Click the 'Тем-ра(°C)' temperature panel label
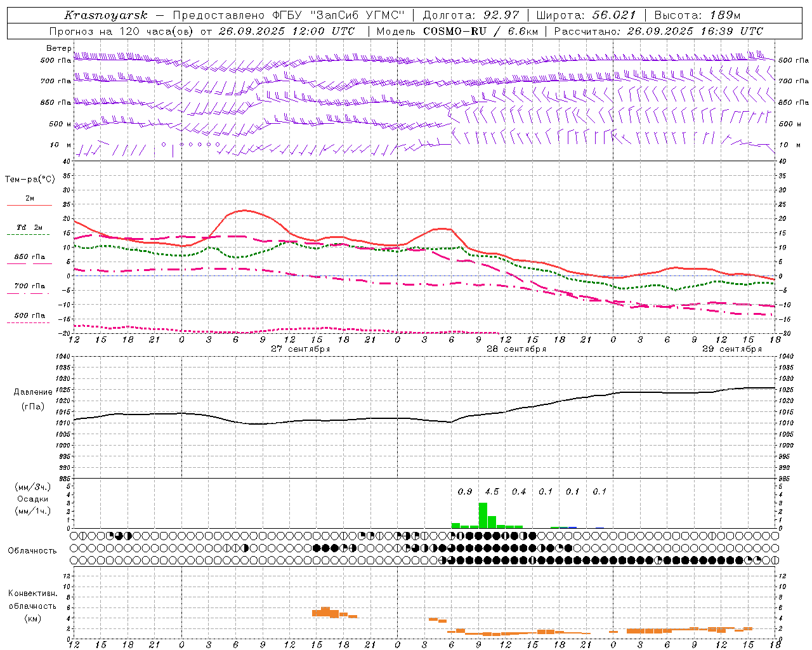 pyautogui.click(x=30, y=180)
